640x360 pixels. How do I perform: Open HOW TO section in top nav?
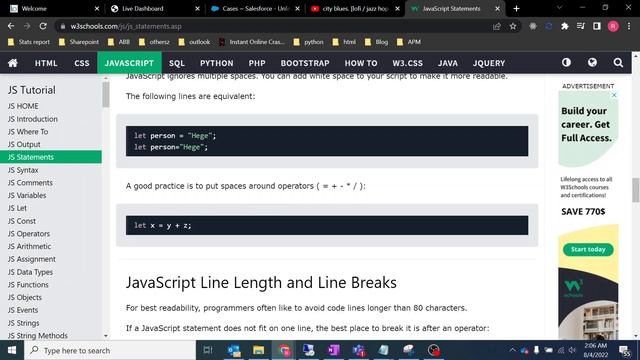pos(361,63)
